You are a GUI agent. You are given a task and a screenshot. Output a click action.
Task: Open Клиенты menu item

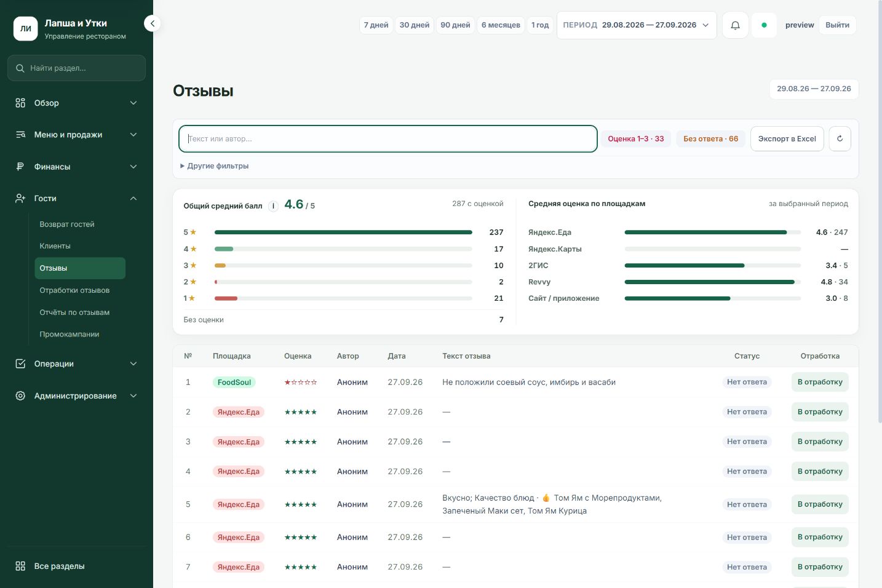80,246
